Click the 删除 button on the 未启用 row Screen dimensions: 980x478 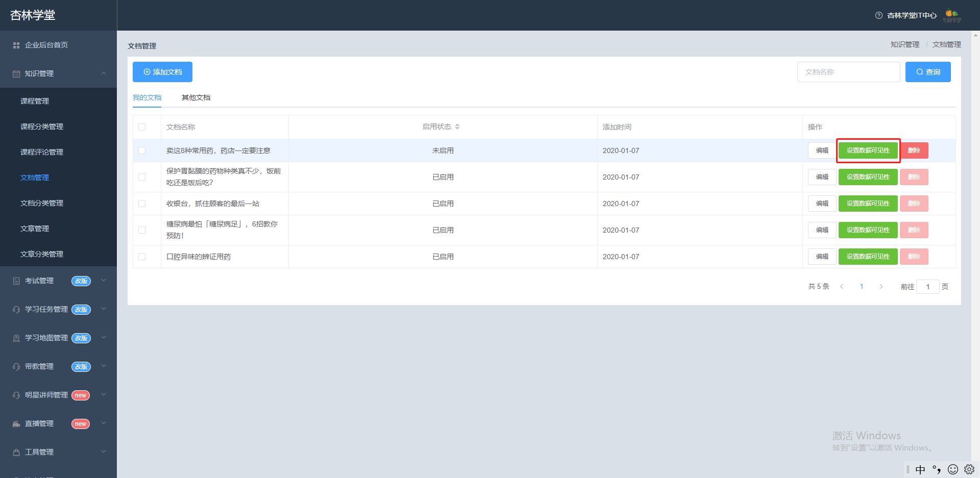coord(914,150)
